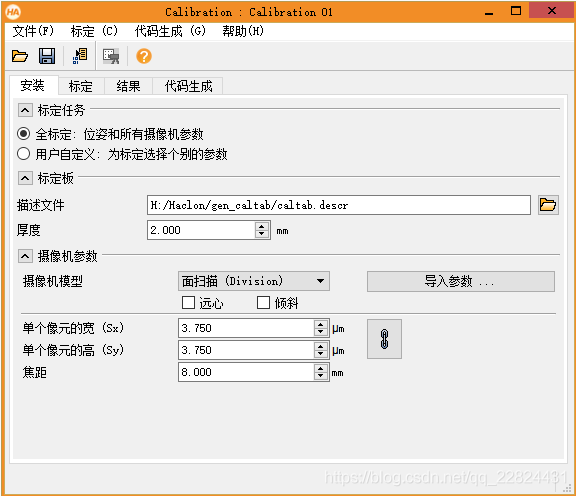The image size is (576, 496).
Task: Enable the 倾斜 tilt checkbox
Action: [x=263, y=303]
